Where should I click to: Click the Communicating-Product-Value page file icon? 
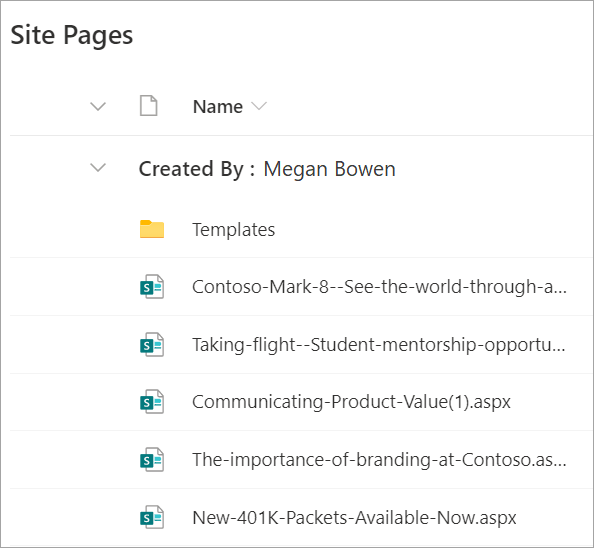tap(152, 401)
